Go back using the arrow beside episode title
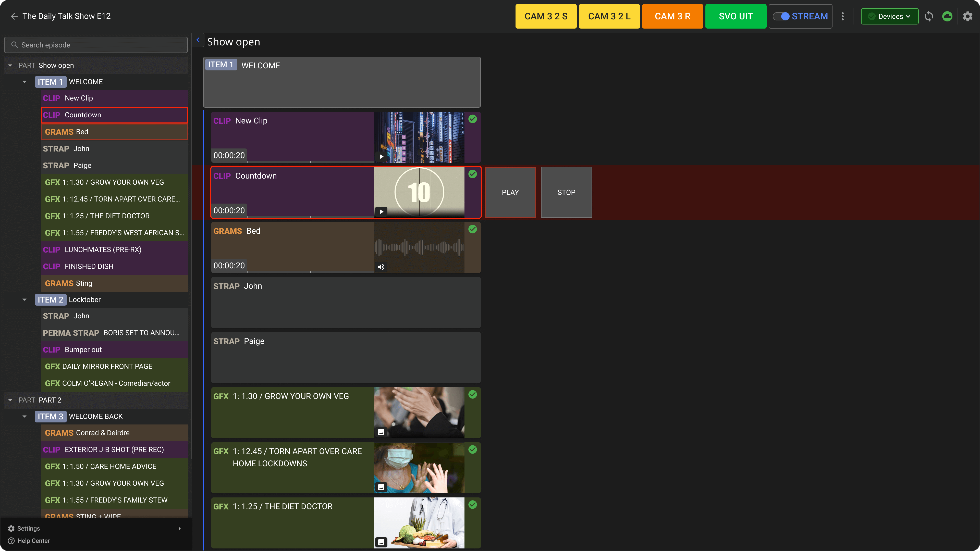The width and height of the screenshot is (980, 551). point(14,16)
